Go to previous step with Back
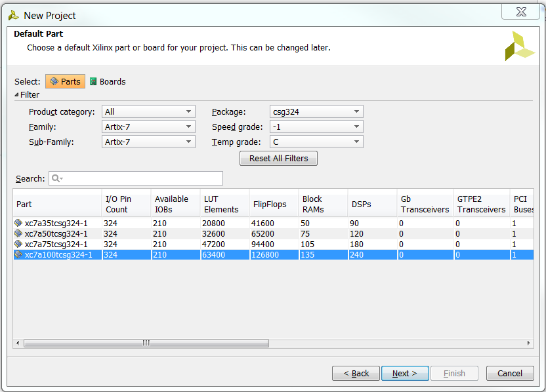The image size is (546, 392). point(356,373)
